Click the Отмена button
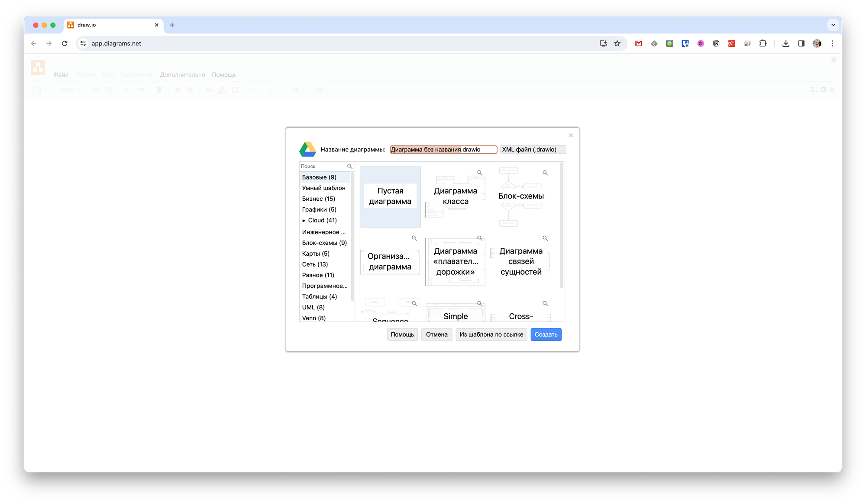The image size is (866, 504). tap(436, 334)
